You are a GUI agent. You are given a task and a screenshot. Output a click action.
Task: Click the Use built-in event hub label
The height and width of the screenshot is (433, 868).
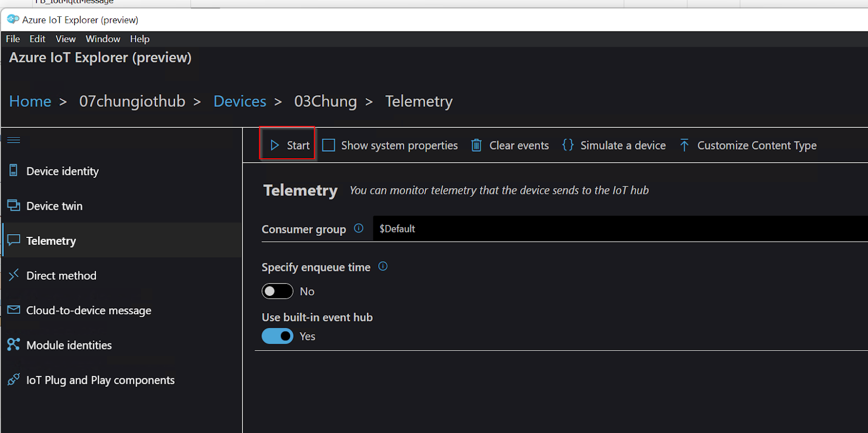point(317,317)
